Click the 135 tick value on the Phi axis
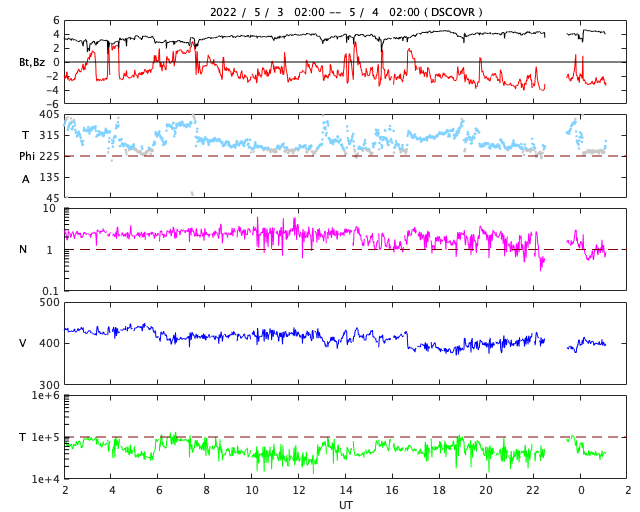 [49, 178]
